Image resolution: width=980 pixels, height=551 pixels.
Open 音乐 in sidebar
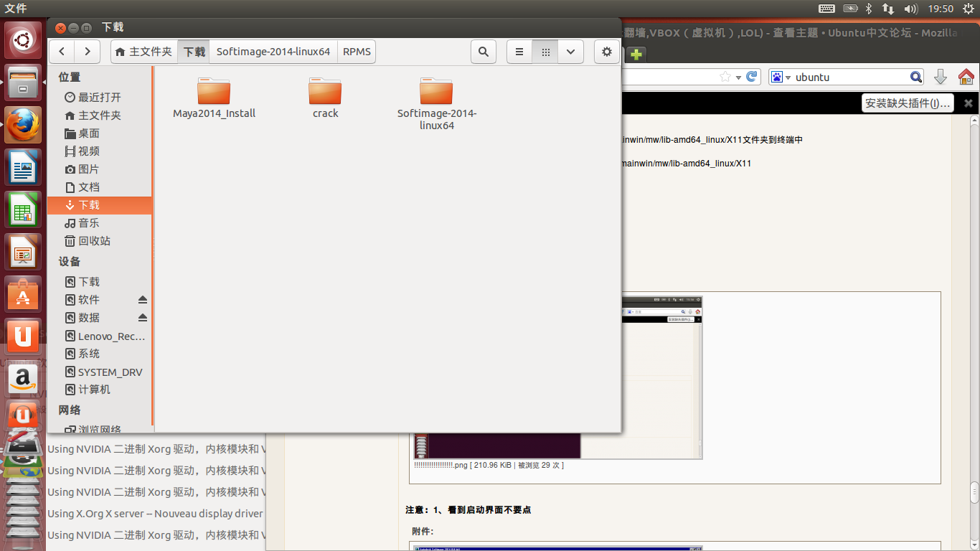(100, 223)
